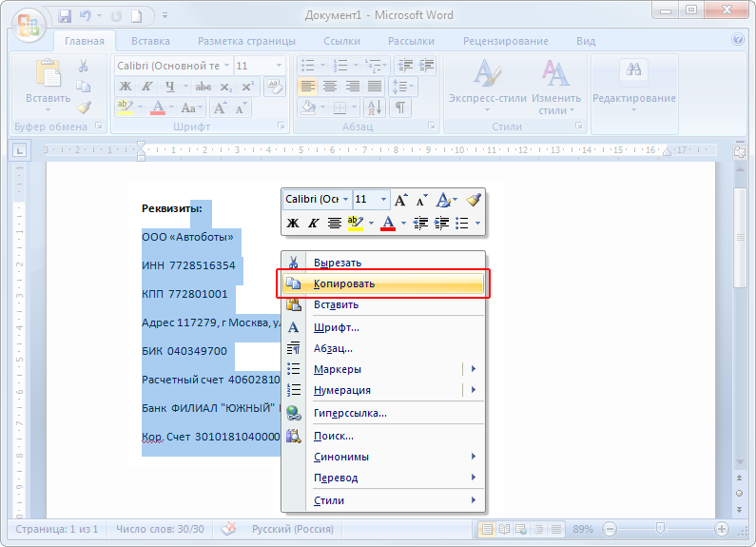The image size is (756, 547).
Task: Open Word help question mark icon
Action: tap(738, 40)
